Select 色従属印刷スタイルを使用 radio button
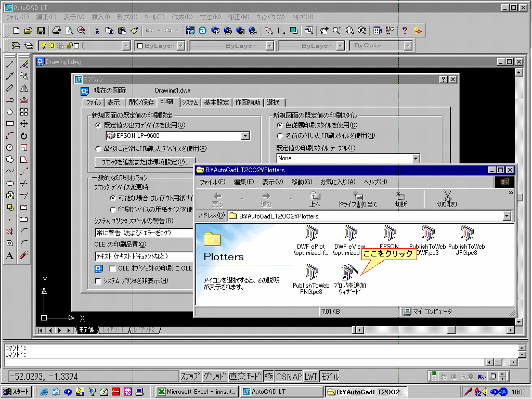This screenshot has height=399, width=532. pyautogui.click(x=280, y=125)
